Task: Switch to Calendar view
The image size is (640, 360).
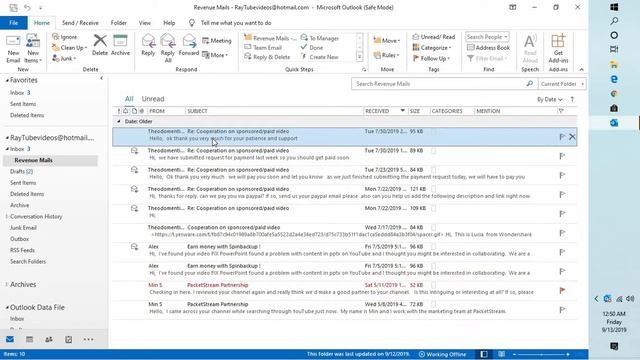Action: (29, 339)
